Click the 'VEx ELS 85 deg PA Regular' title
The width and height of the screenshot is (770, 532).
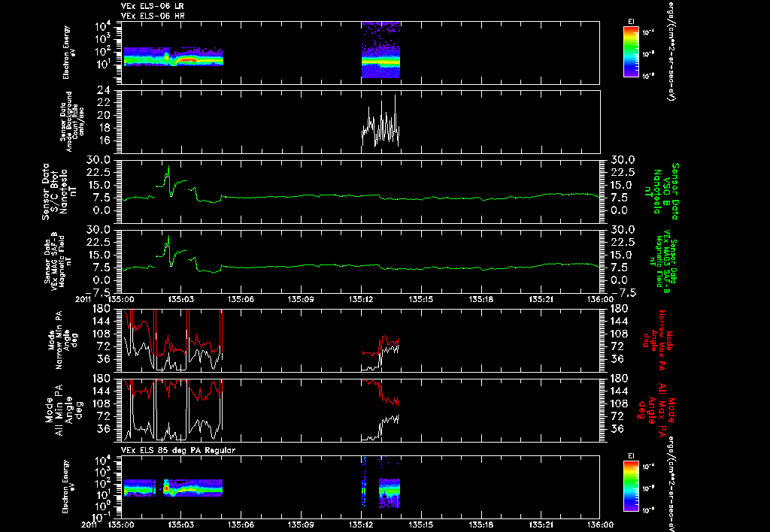pyautogui.click(x=178, y=450)
